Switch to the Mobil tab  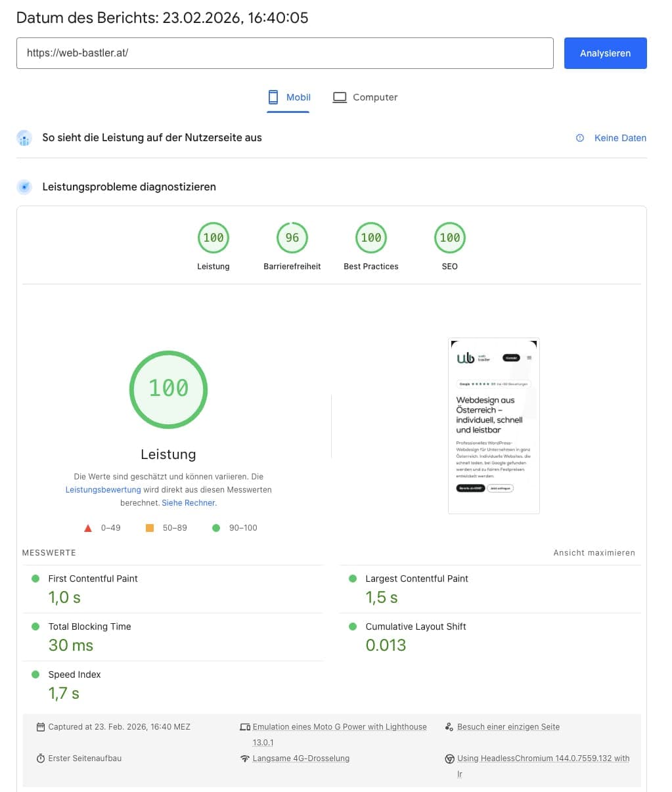(x=289, y=97)
